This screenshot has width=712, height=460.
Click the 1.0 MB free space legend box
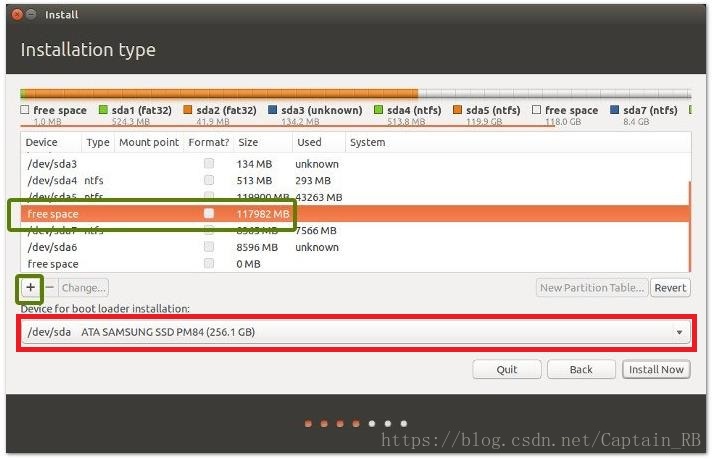[25, 110]
